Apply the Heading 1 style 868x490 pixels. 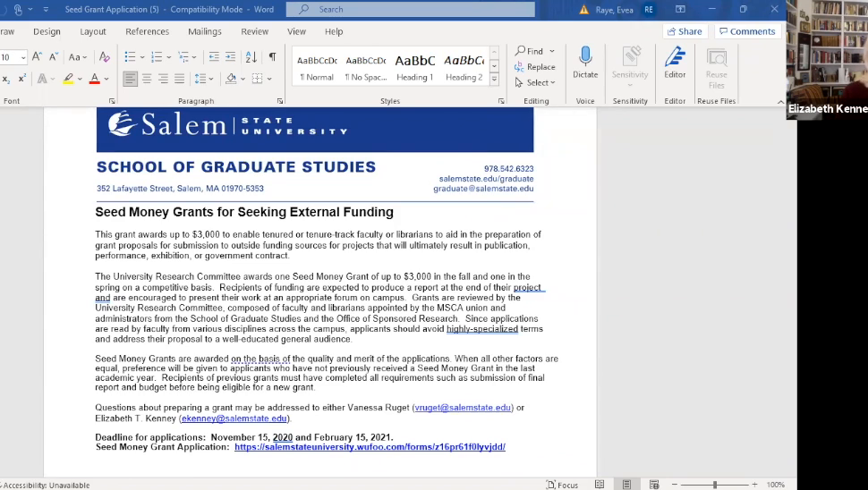tap(415, 68)
